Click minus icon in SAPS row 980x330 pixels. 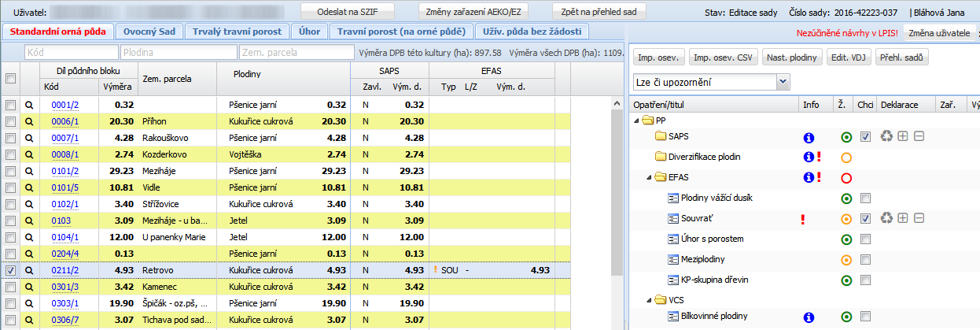coord(918,136)
